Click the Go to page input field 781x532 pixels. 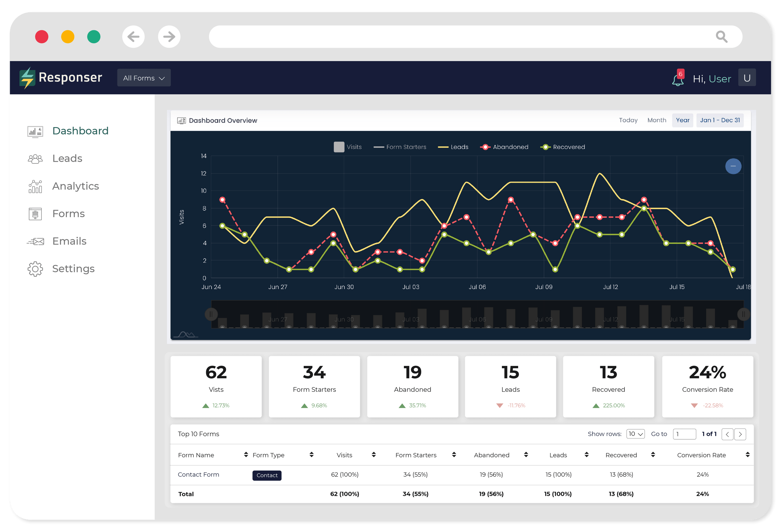pyautogui.click(x=684, y=434)
